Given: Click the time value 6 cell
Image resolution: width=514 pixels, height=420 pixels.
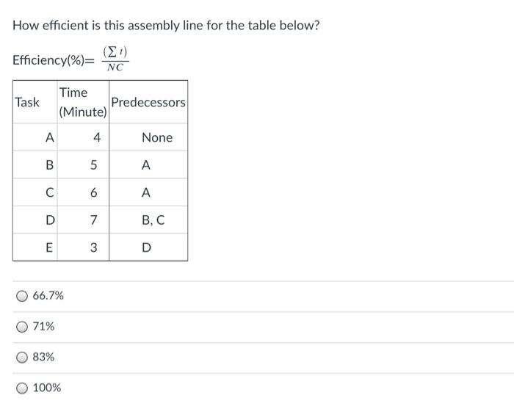Looking at the screenshot, I should (x=94, y=193).
